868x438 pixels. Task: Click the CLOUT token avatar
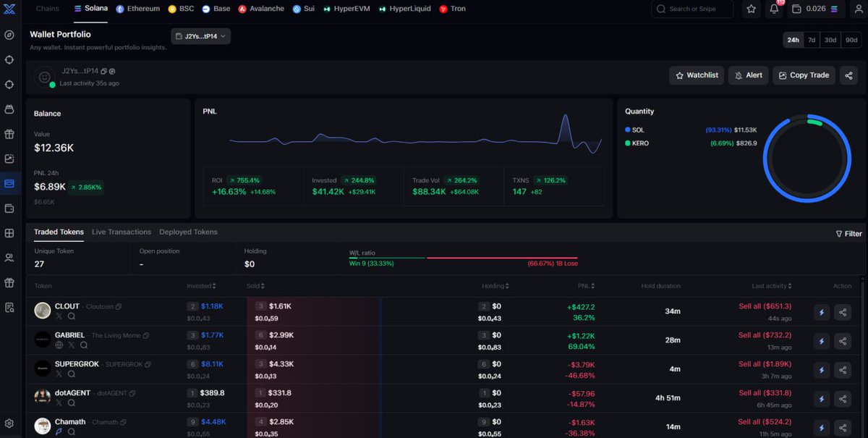click(x=43, y=311)
